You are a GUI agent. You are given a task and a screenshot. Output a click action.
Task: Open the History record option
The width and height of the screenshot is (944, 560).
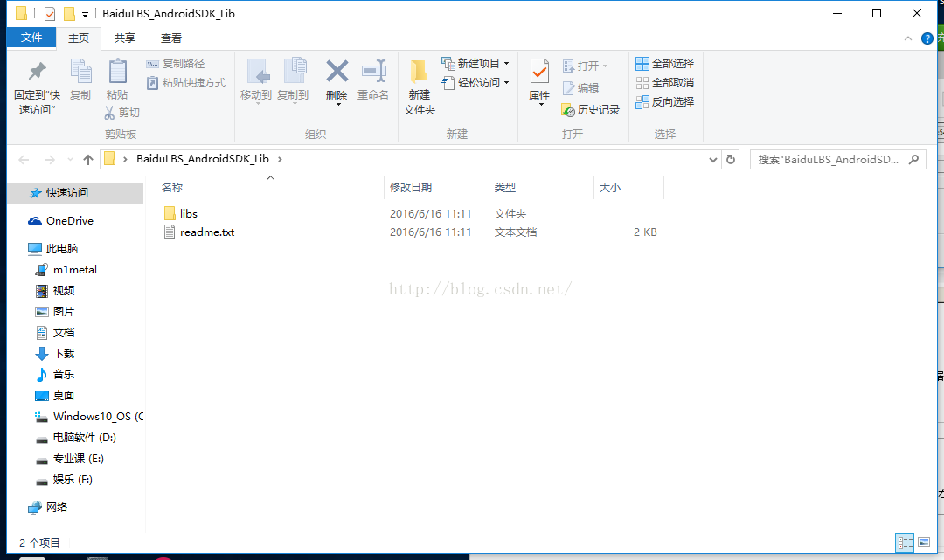click(x=590, y=109)
